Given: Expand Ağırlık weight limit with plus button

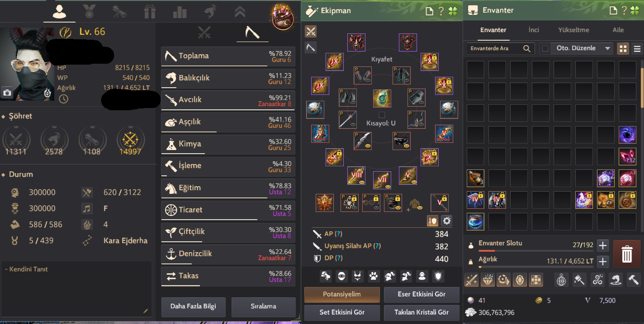Looking at the screenshot, I should coord(602,261).
